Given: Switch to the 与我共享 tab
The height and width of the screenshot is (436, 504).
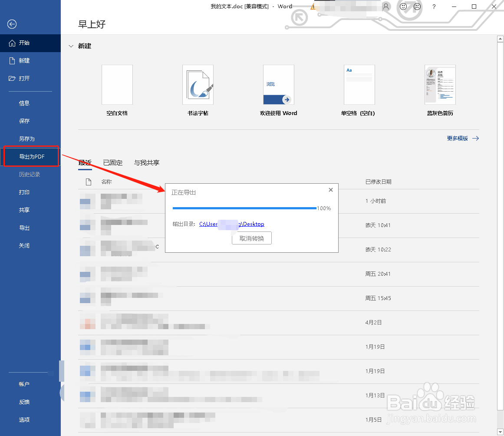Looking at the screenshot, I should pyautogui.click(x=147, y=163).
